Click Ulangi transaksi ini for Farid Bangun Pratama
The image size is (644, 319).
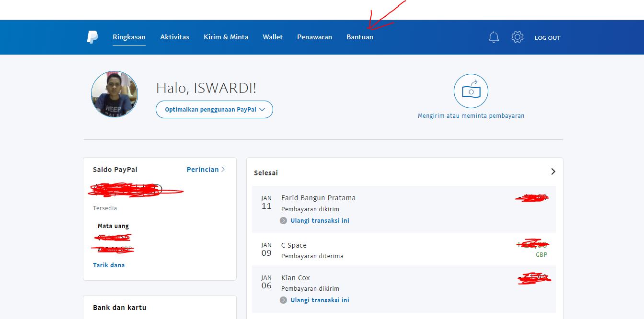coord(320,221)
